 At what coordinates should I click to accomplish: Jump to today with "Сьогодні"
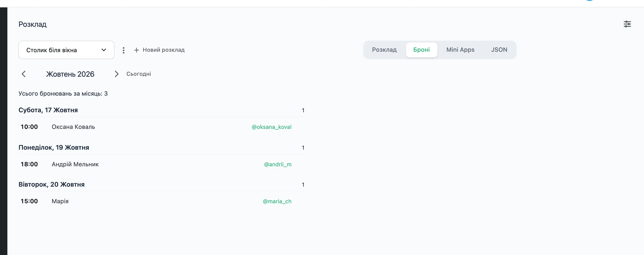pyautogui.click(x=138, y=74)
